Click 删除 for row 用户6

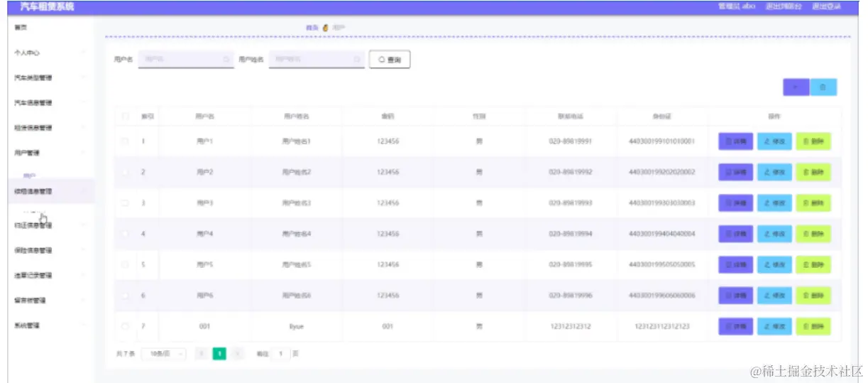coord(813,295)
